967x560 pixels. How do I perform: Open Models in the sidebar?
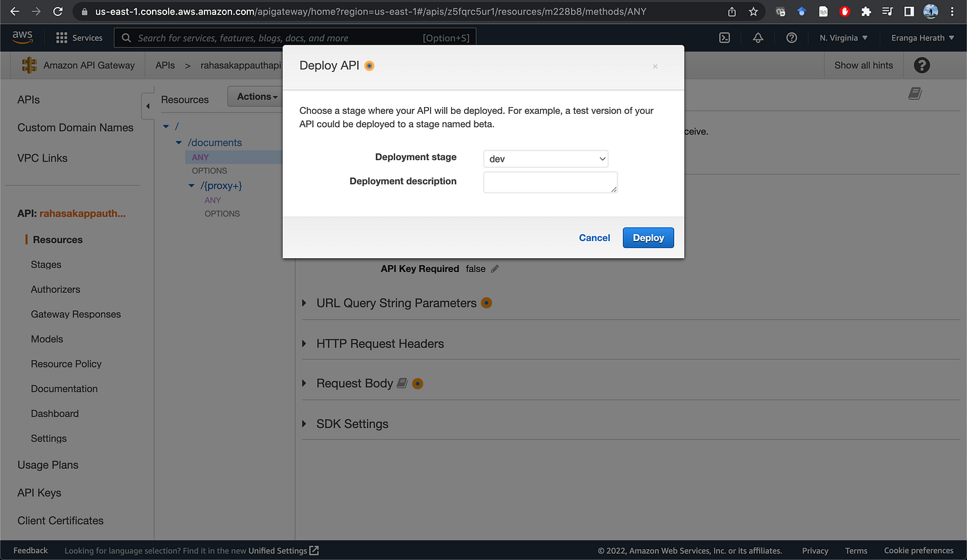click(x=47, y=339)
